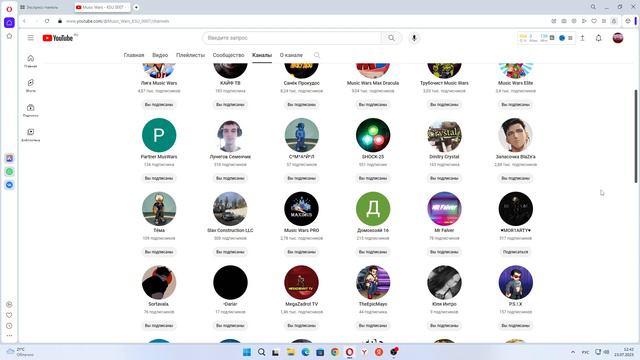This screenshot has height=360, width=640.
Task: Switch to the Видео channel tab
Action: click(x=160, y=55)
